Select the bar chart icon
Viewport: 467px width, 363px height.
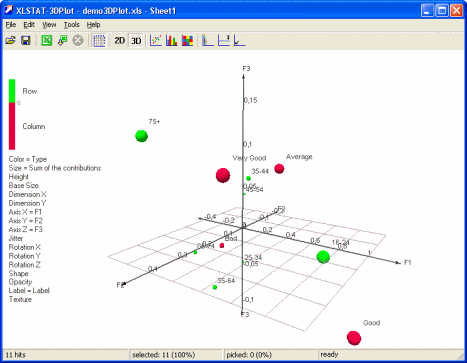point(172,41)
